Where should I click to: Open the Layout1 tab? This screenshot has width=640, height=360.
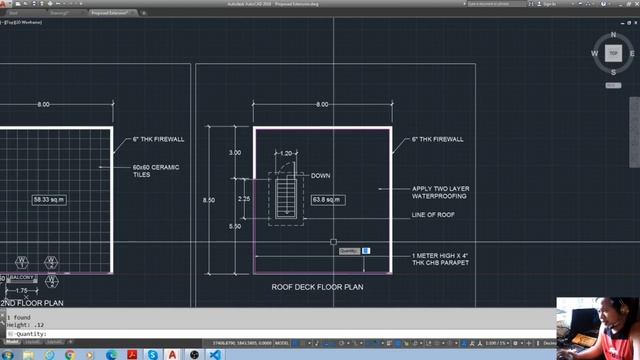(32, 342)
